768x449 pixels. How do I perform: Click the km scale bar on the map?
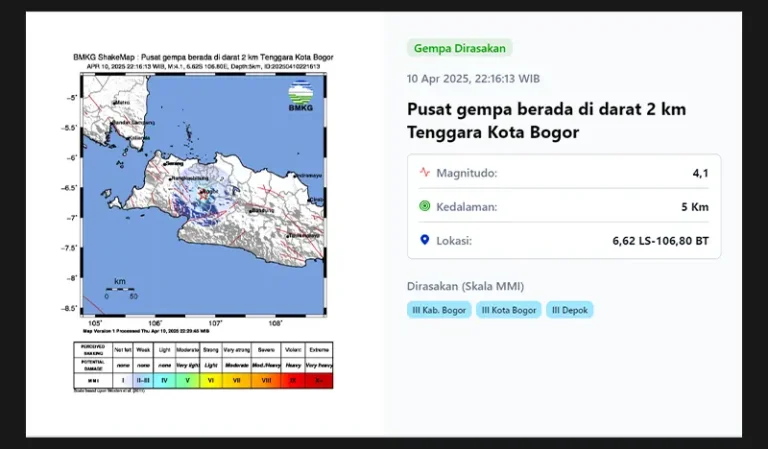click(x=120, y=289)
